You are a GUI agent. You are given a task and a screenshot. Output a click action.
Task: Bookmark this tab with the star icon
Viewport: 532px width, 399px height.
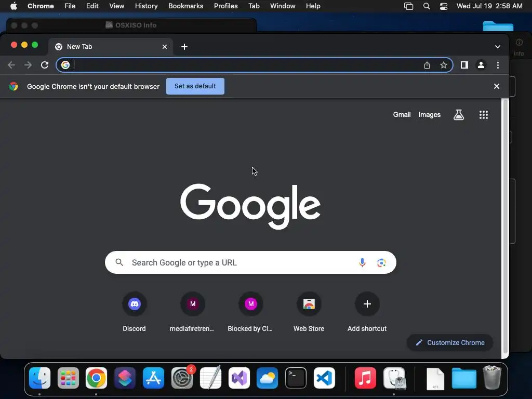click(x=444, y=65)
